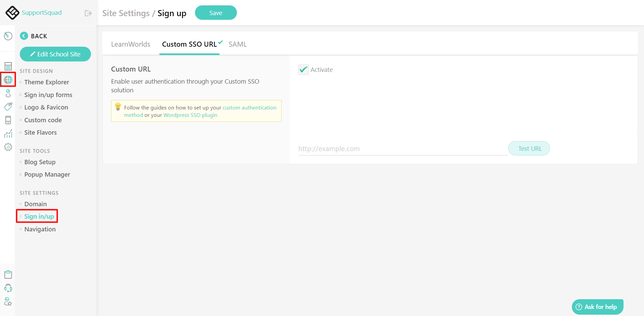Image resolution: width=644 pixels, height=316 pixels.
Task: Toggle Activate for Custom SSO
Action: (303, 70)
